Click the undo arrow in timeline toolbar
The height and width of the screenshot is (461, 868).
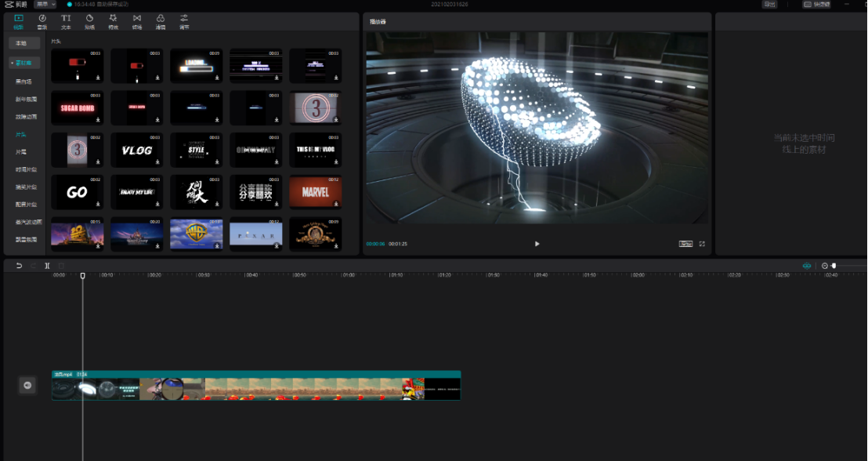point(19,266)
